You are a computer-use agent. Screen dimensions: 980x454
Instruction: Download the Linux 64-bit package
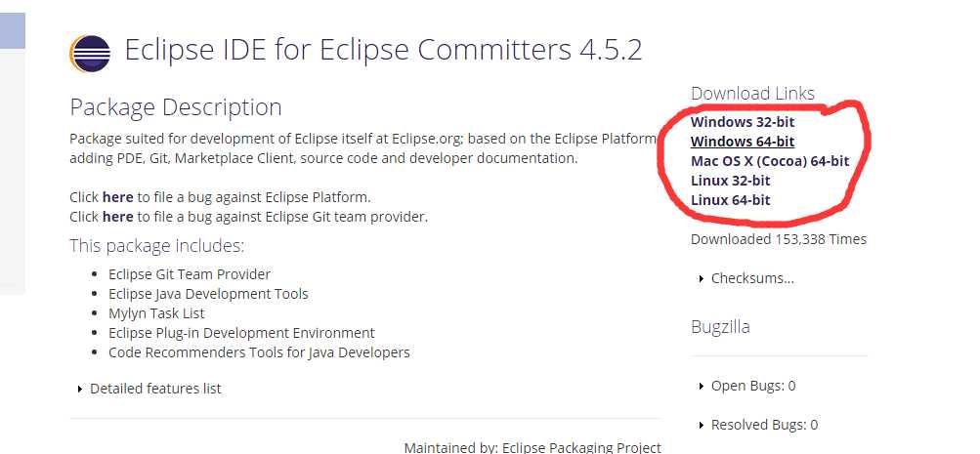click(x=731, y=200)
